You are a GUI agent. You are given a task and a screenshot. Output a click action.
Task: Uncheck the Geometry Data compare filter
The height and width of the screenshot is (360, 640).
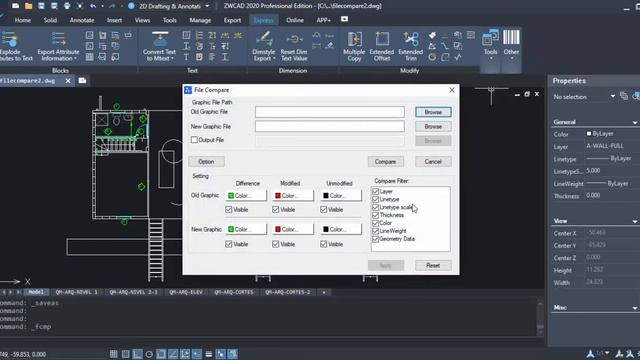point(376,239)
